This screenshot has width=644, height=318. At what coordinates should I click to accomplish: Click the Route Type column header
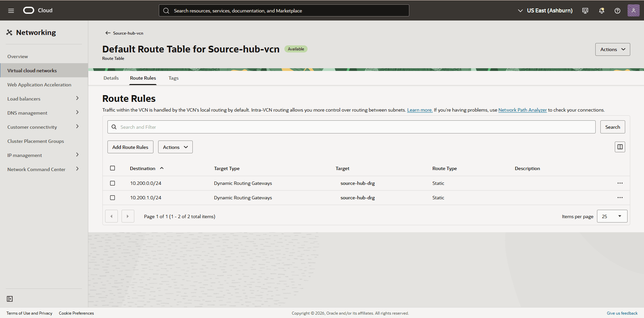click(x=445, y=168)
